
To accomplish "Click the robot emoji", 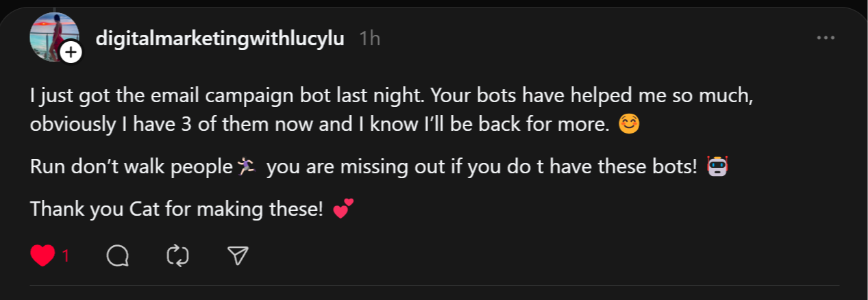I will (717, 166).
